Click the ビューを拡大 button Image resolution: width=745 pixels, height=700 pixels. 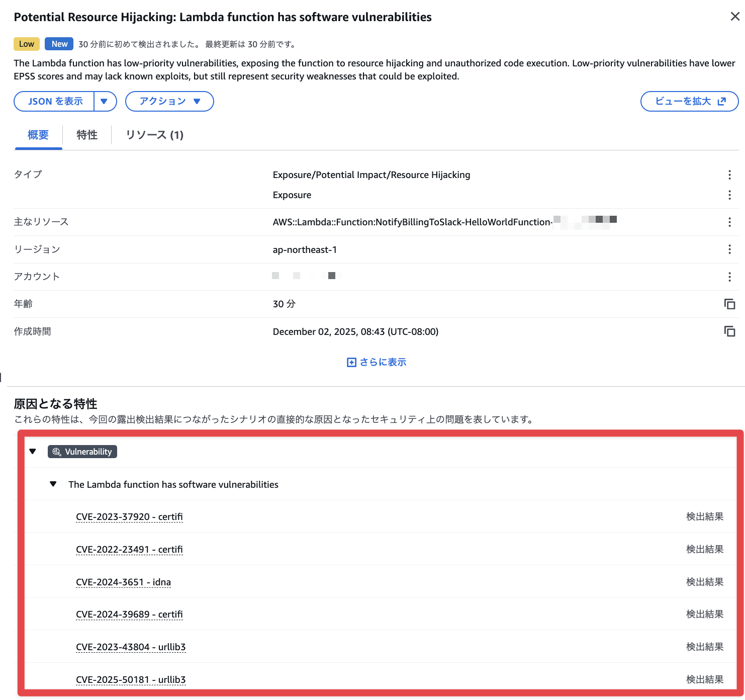689,101
